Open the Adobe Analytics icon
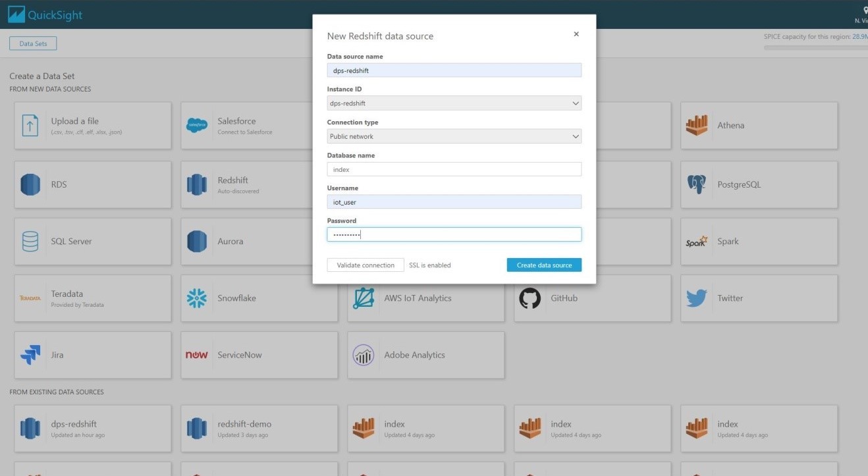 coord(364,355)
